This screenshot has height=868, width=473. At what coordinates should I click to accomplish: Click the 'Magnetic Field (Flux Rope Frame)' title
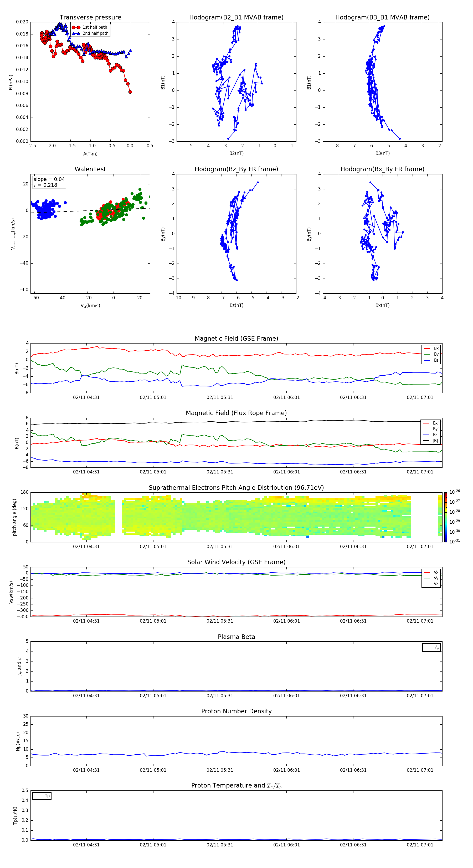click(236, 413)
